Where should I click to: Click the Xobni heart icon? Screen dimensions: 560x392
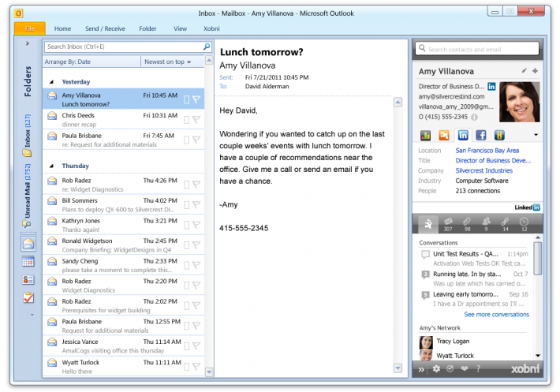[x=465, y=369]
